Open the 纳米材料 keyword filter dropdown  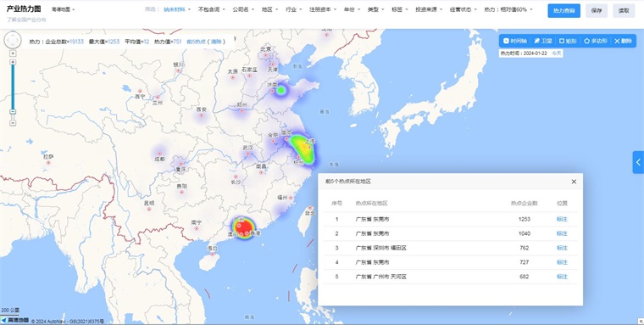(x=177, y=9)
